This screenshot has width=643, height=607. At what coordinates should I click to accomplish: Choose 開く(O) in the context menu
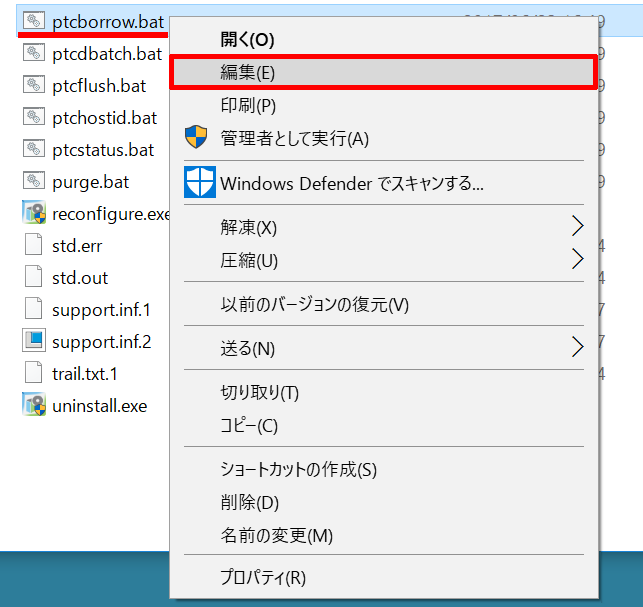pos(246,39)
